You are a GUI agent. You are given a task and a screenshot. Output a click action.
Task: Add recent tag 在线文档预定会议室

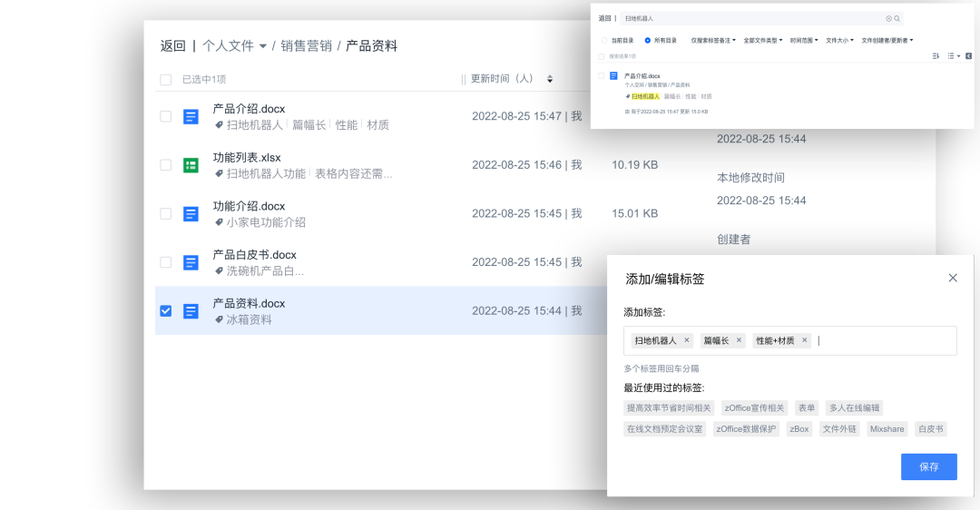pyautogui.click(x=664, y=429)
